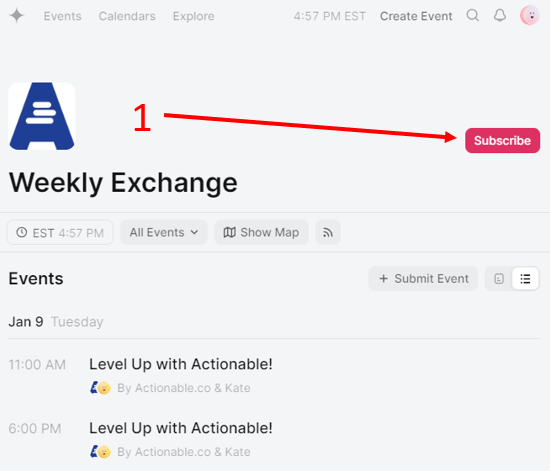This screenshot has height=471, width=550.
Task: Open the Events nav item
Action: coord(62,16)
